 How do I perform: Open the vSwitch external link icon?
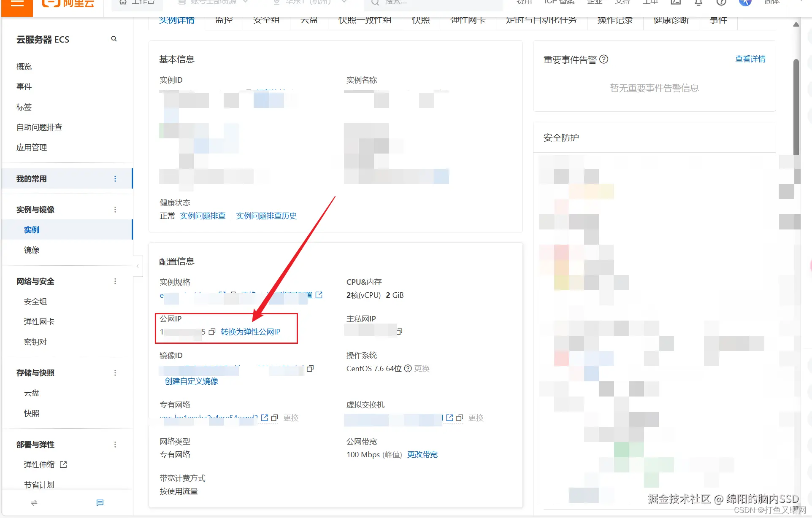(449, 418)
